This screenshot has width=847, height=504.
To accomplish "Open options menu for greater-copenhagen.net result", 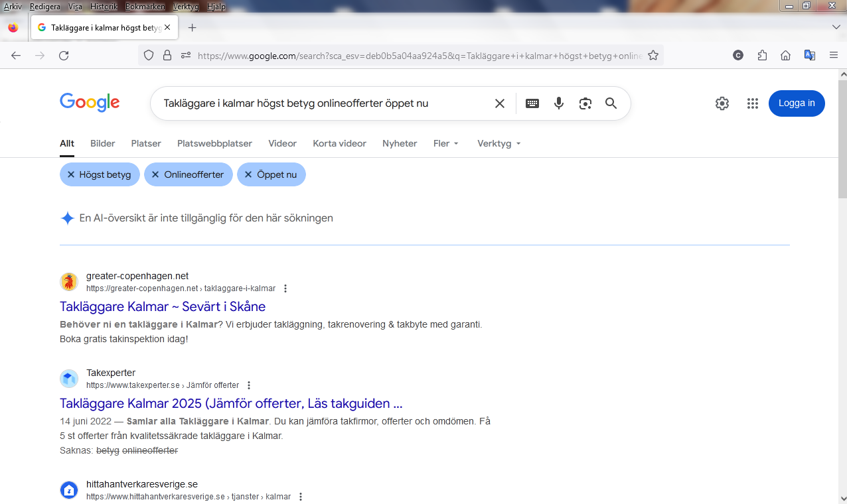I will pyautogui.click(x=285, y=288).
